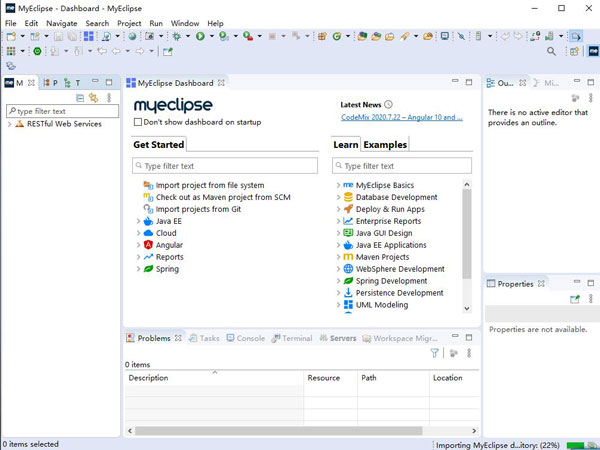The image size is (600, 450).
Task: Expand the Angular category
Action: pyautogui.click(x=136, y=245)
